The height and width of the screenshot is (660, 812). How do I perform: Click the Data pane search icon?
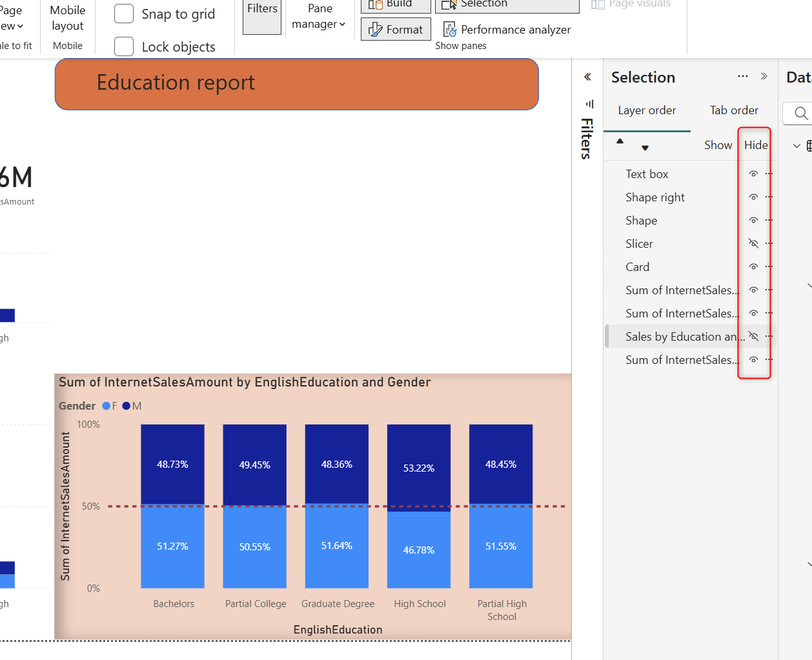pos(800,114)
